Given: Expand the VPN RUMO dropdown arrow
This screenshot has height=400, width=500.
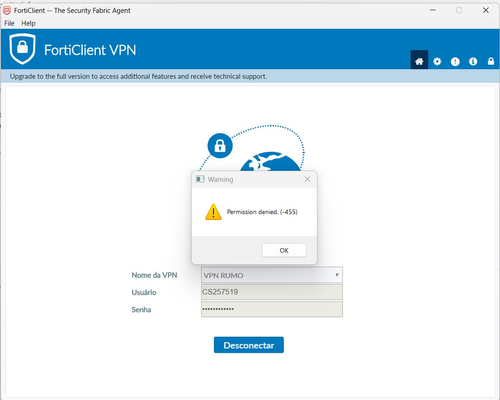Looking at the screenshot, I should (337, 275).
